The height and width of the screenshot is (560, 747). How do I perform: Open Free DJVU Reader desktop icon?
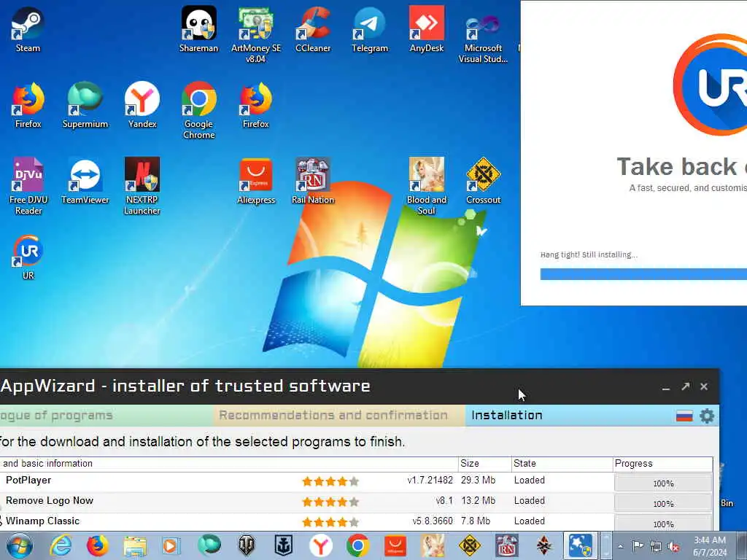(28, 187)
